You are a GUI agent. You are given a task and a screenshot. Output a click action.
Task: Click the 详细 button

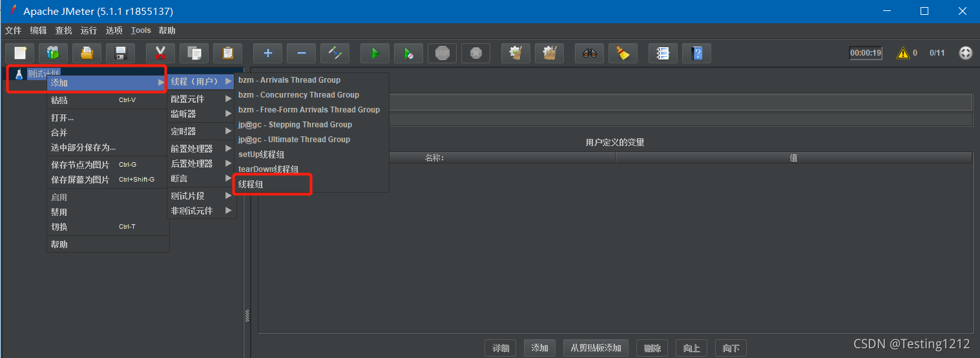pos(501,348)
